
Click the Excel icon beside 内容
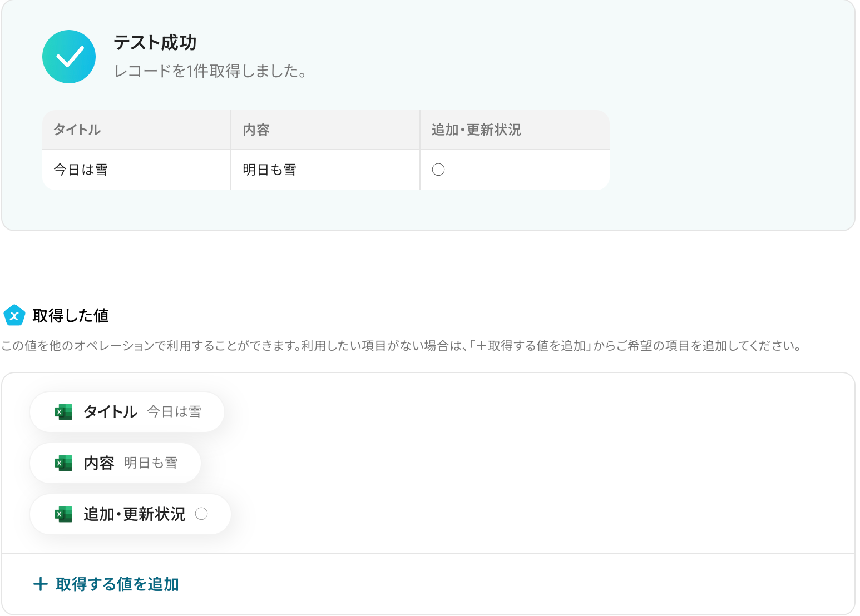coord(63,463)
